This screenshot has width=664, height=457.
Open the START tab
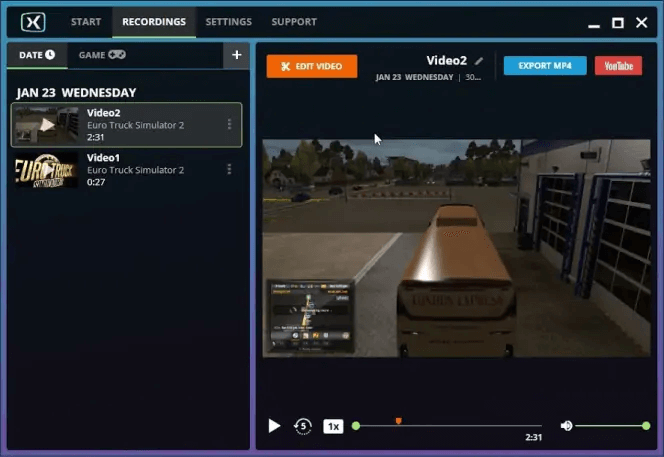click(86, 22)
